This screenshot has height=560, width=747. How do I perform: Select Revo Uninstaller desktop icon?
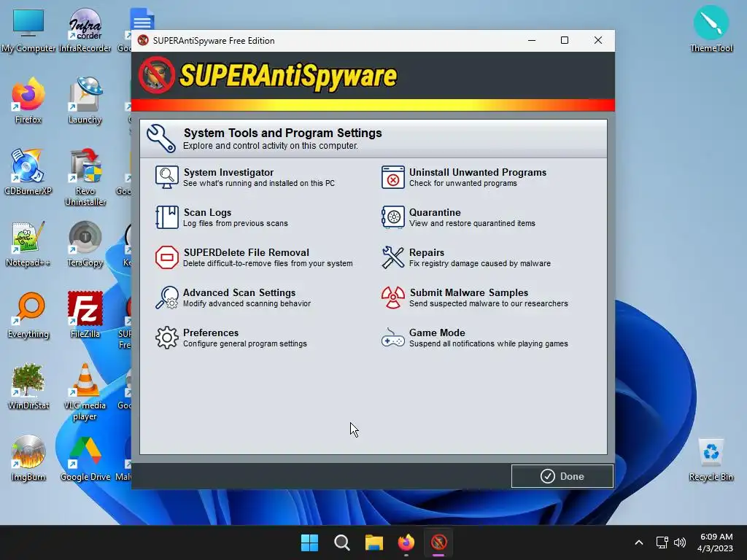(x=85, y=177)
